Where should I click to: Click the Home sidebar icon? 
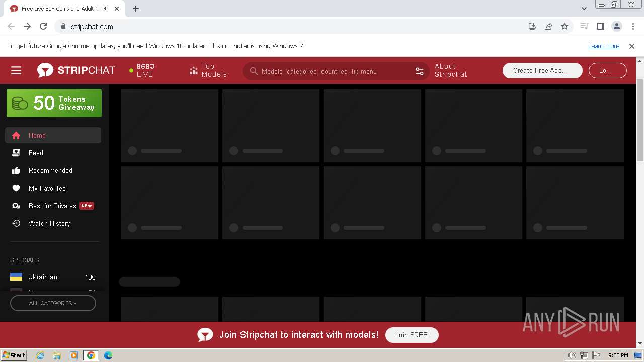click(x=16, y=135)
